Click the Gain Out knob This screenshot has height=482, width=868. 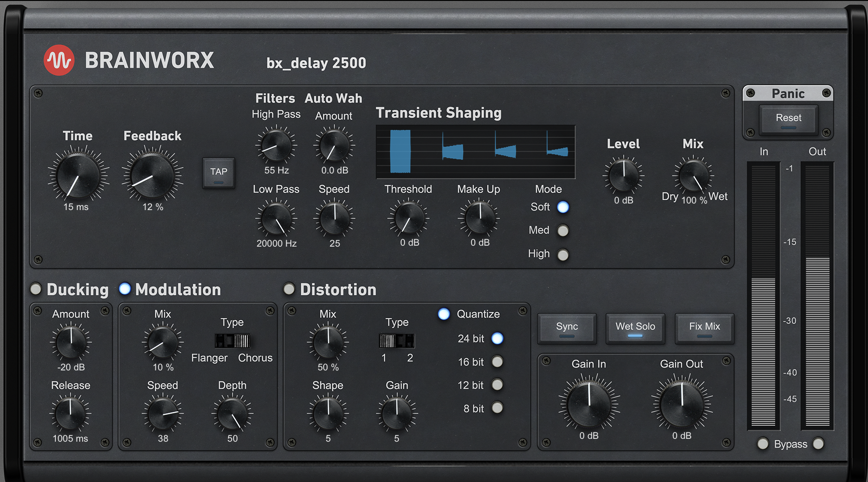point(682,404)
